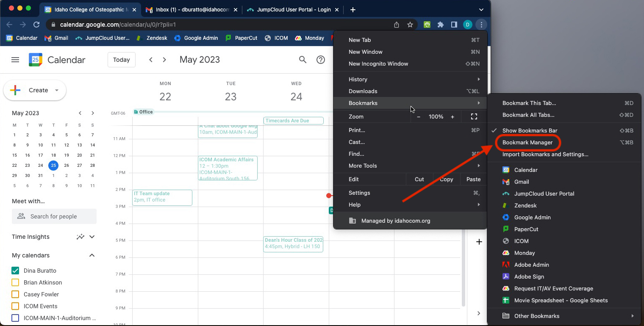
Task: Choose Import Bookmarks and Settings
Action: 564,154
